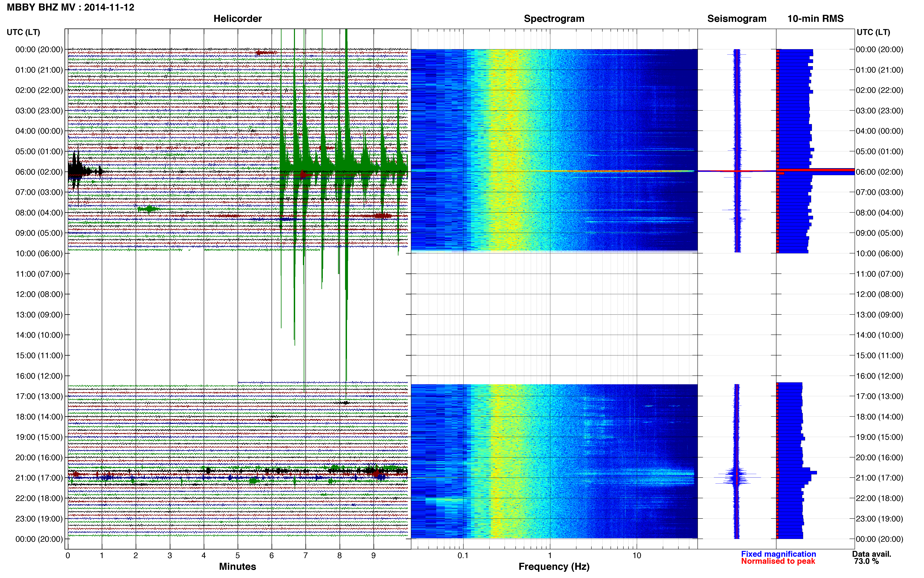Click the 'UTC (LT)' label beside the 10-min RMS
924x578 pixels.
click(x=873, y=32)
